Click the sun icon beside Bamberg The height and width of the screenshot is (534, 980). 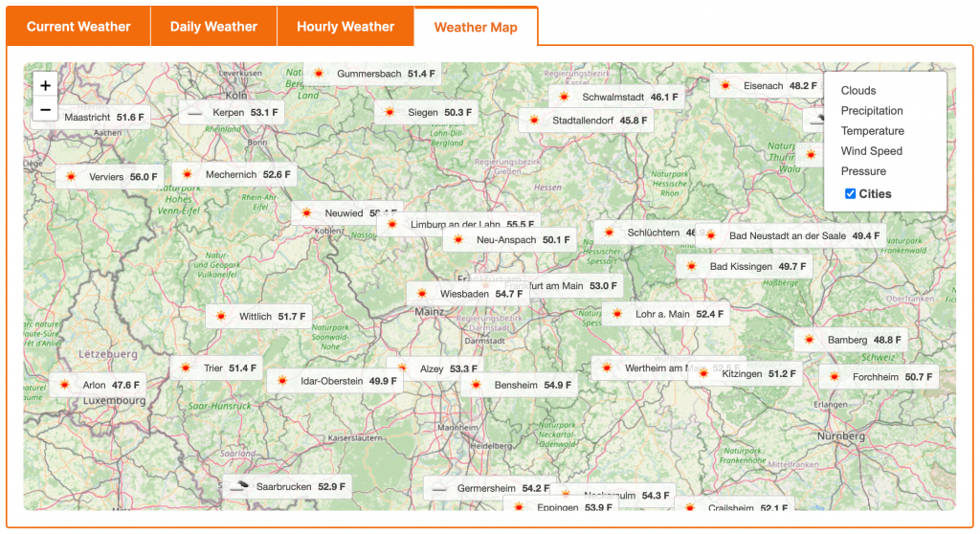click(810, 340)
